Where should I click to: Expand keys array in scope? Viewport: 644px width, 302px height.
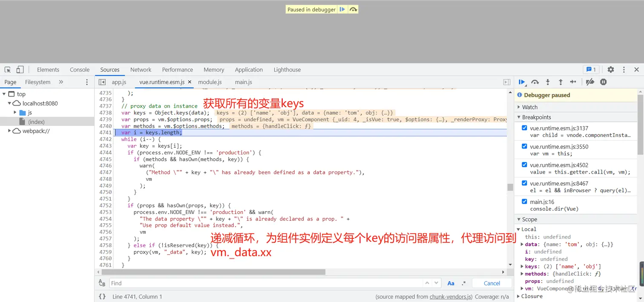[522, 266]
